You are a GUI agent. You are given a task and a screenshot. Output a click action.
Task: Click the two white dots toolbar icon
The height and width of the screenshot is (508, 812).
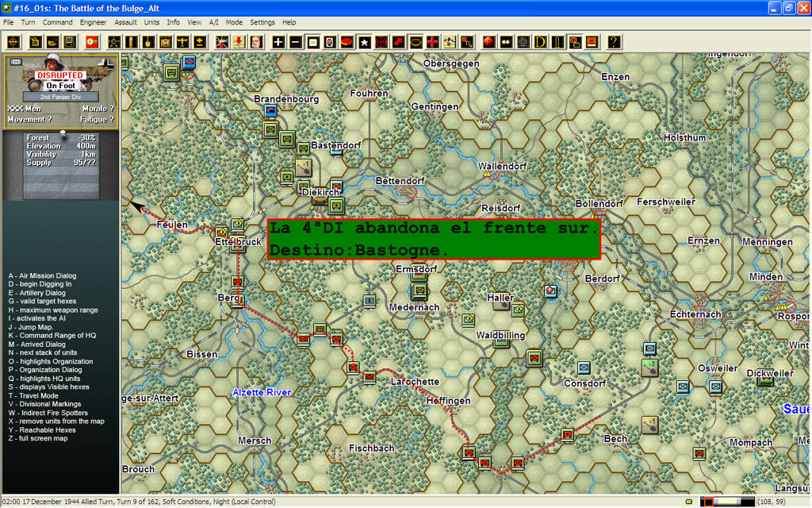506,42
